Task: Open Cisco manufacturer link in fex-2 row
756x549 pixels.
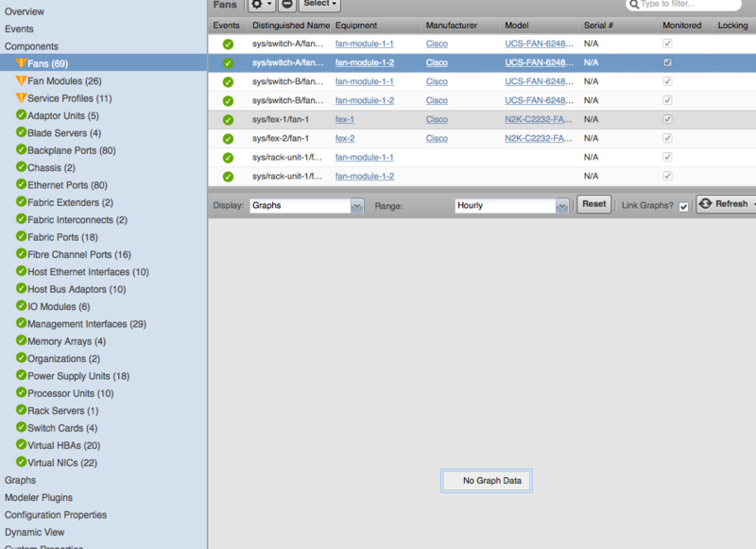Action: click(x=437, y=138)
